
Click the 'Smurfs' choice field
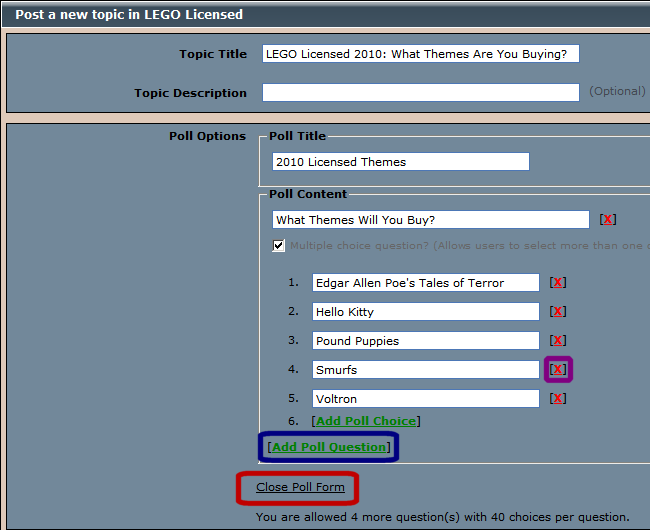click(x=426, y=370)
